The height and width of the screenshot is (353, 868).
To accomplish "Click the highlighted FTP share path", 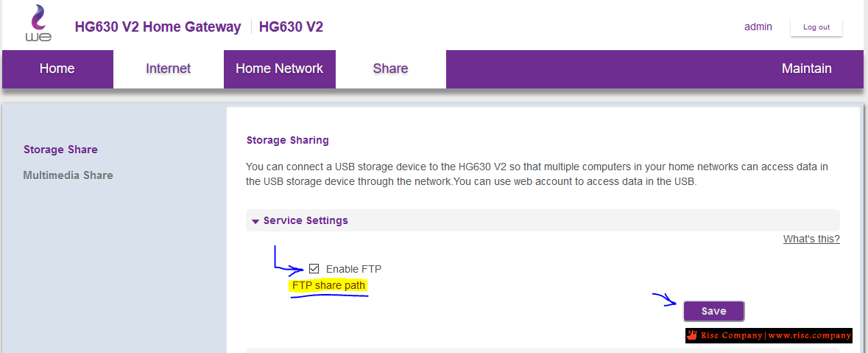I will 329,285.
